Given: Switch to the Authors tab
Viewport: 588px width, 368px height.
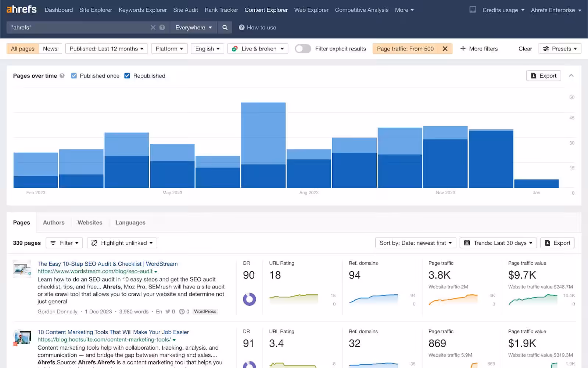Looking at the screenshot, I should click(x=54, y=223).
